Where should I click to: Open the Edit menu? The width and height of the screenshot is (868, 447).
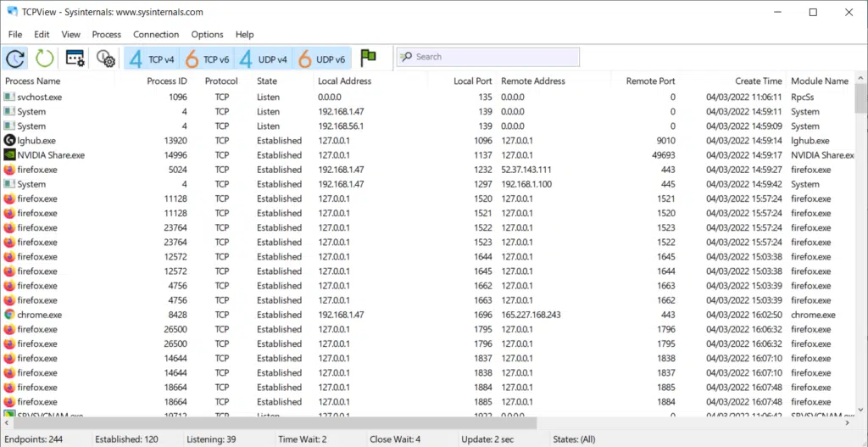point(42,34)
